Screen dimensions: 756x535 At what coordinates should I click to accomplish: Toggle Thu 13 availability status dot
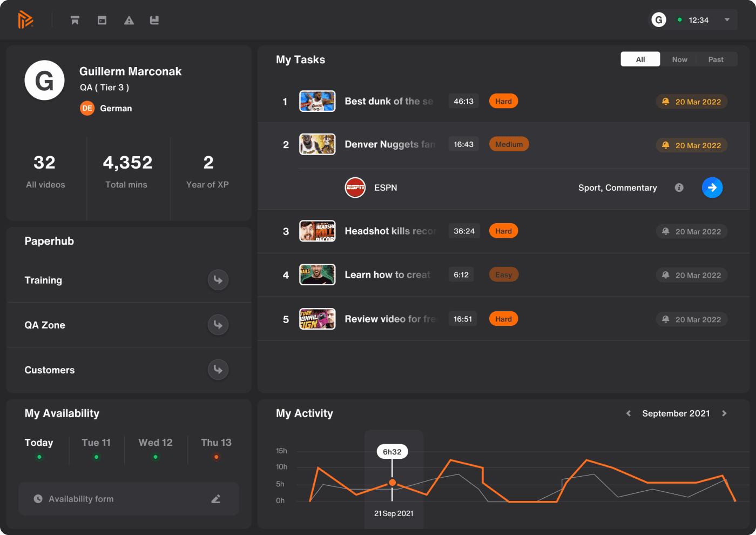coord(217,457)
